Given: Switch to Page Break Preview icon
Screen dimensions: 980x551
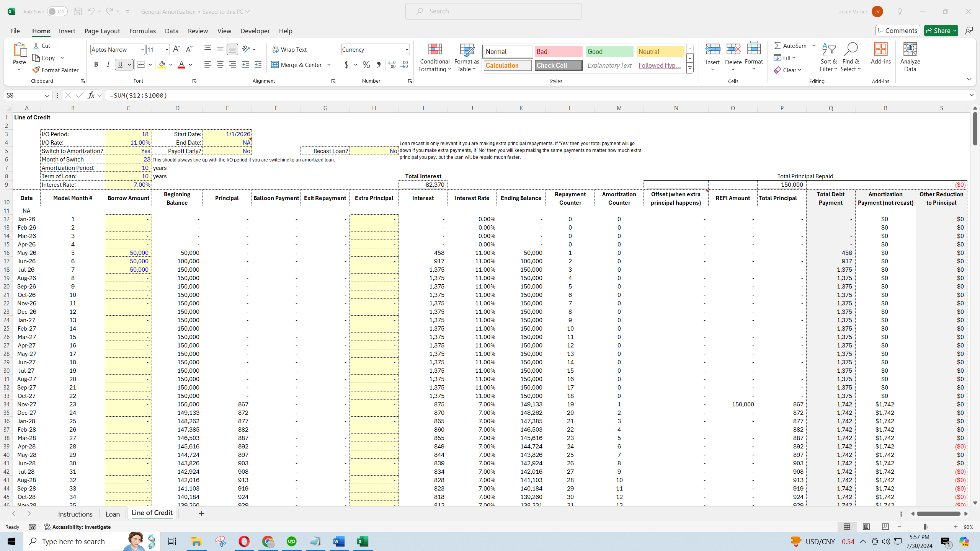Looking at the screenshot, I should click(885, 527).
